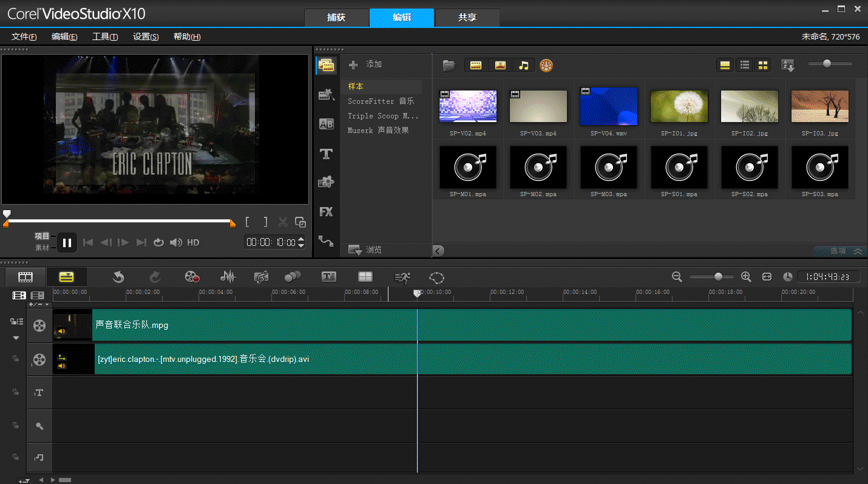Viewport: 868px width, 484px height.
Task: Open the Subtitle Editor icon
Action: click(329, 277)
